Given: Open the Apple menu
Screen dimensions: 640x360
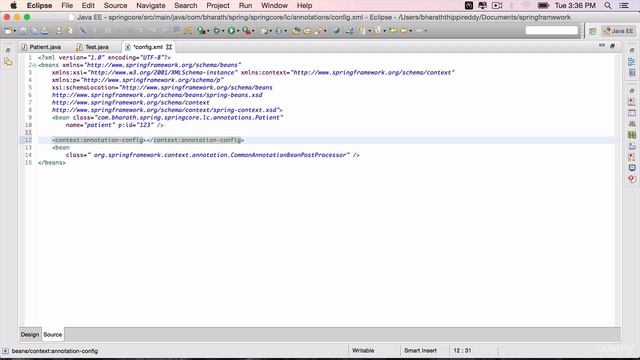Looking at the screenshot, I should click(x=13, y=5).
